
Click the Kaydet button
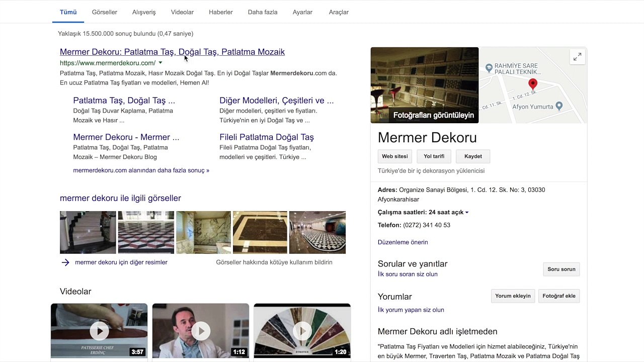(x=473, y=156)
